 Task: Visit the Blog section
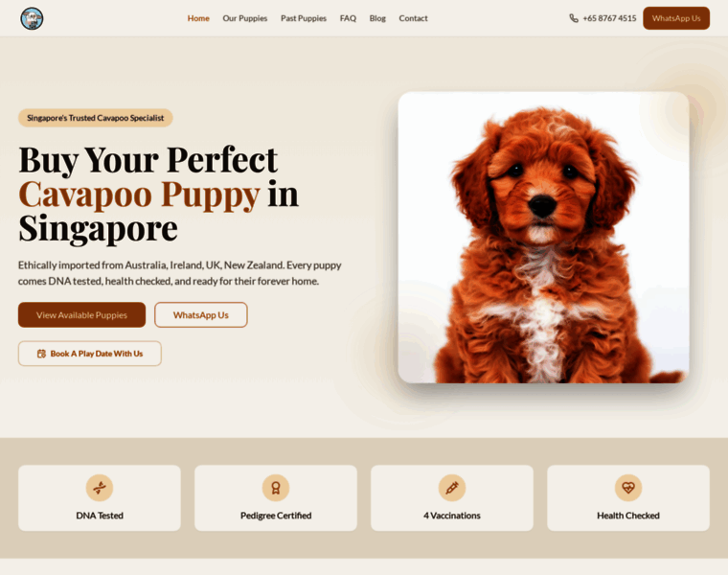point(377,18)
